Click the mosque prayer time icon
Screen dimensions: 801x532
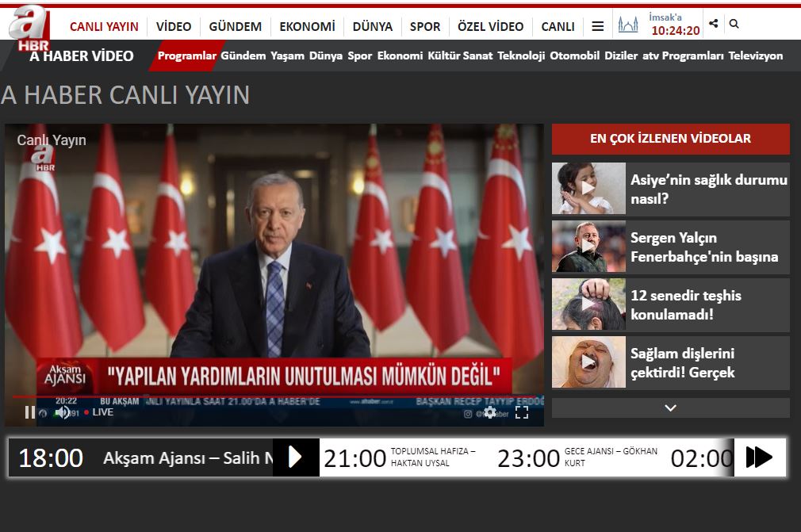click(628, 24)
